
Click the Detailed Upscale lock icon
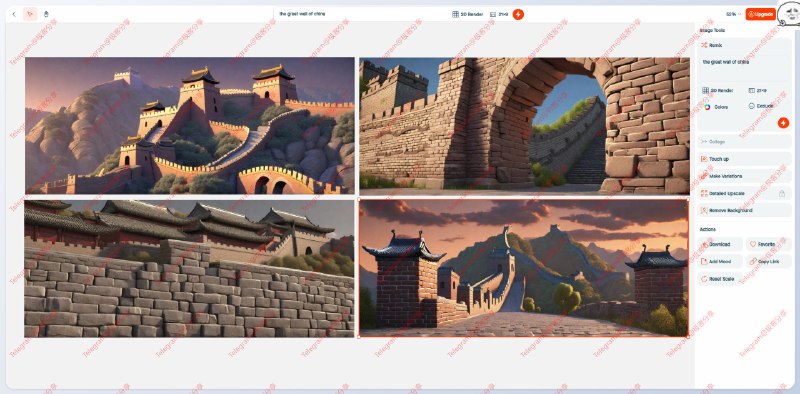tap(782, 193)
